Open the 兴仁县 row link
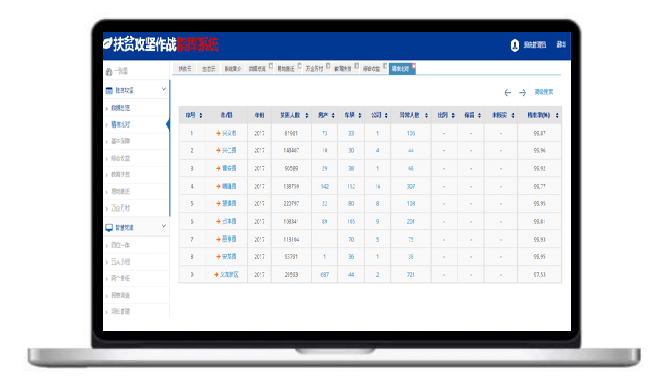Screen dimensions: 669x377 coord(229,151)
